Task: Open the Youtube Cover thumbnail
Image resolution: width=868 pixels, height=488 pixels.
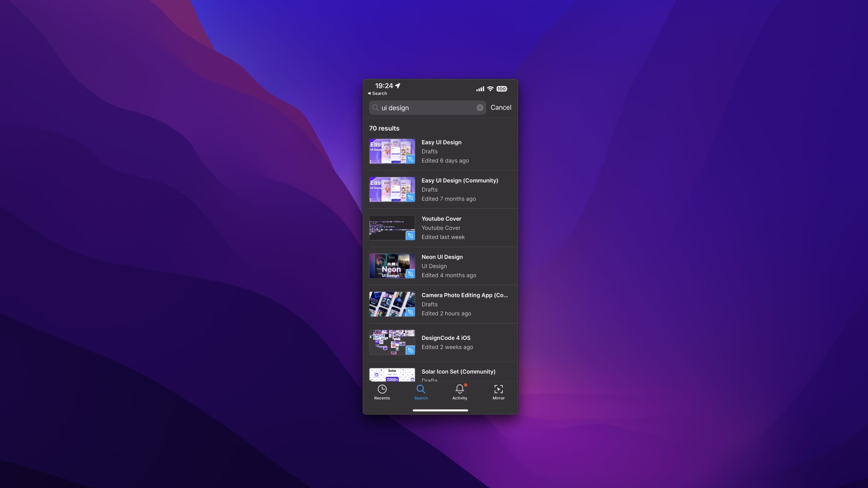Action: click(392, 228)
